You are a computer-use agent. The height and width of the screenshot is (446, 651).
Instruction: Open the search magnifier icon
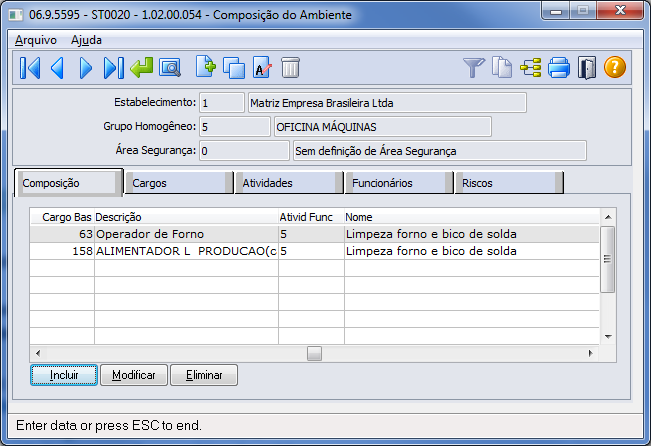pos(170,68)
